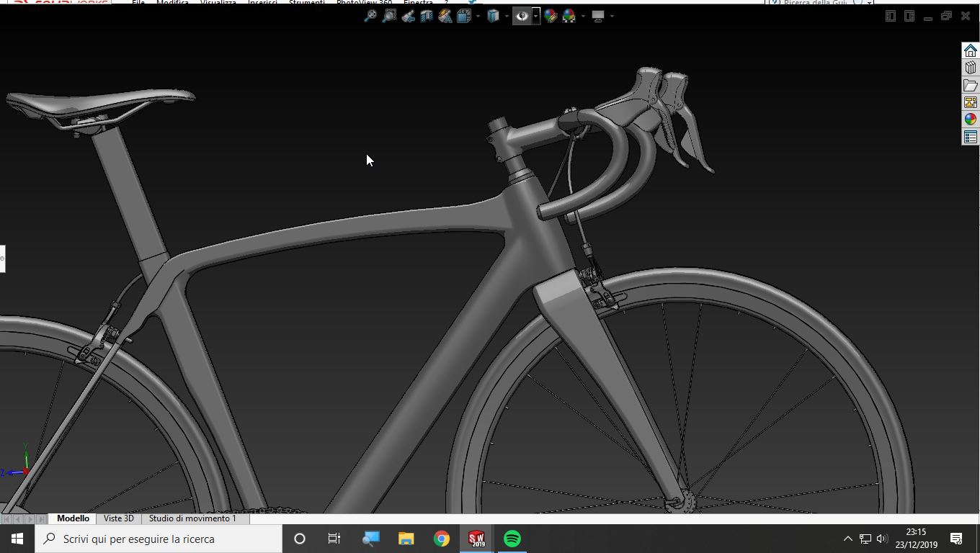The image size is (980, 553).
Task: Launch Google Chrome from the taskbar
Action: click(x=442, y=539)
